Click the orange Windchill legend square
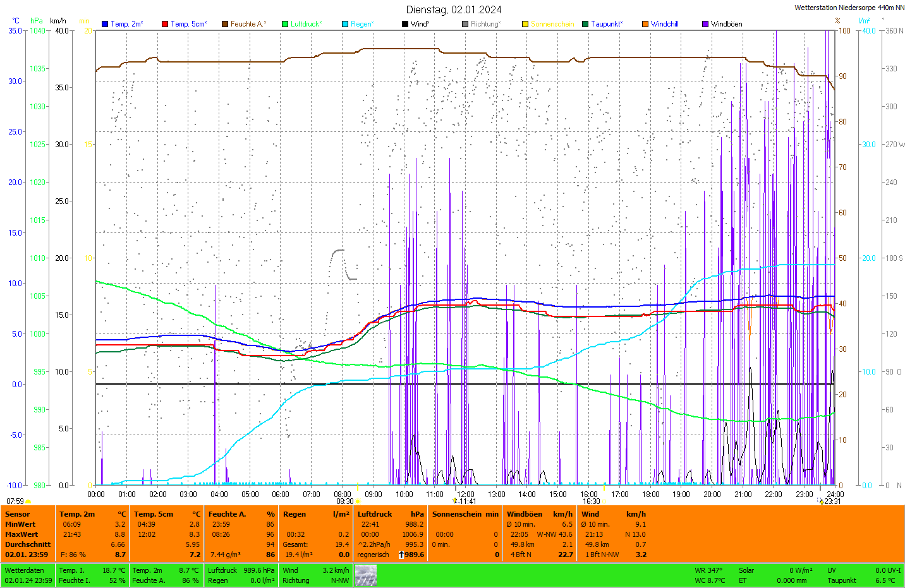The width and height of the screenshot is (905, 588). click(645, 24)
